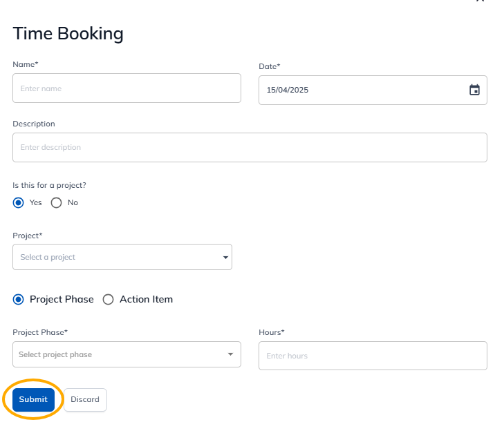Choose the Action Item radio option
The height and width of the screenshot is (431, 504).
pyautogui.click(x=108, y=300)
